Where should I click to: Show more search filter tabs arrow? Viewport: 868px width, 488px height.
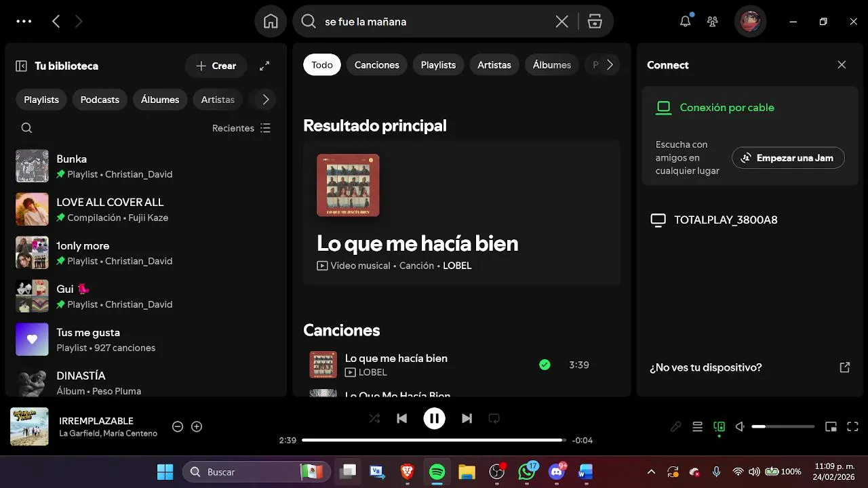point(610,65)
